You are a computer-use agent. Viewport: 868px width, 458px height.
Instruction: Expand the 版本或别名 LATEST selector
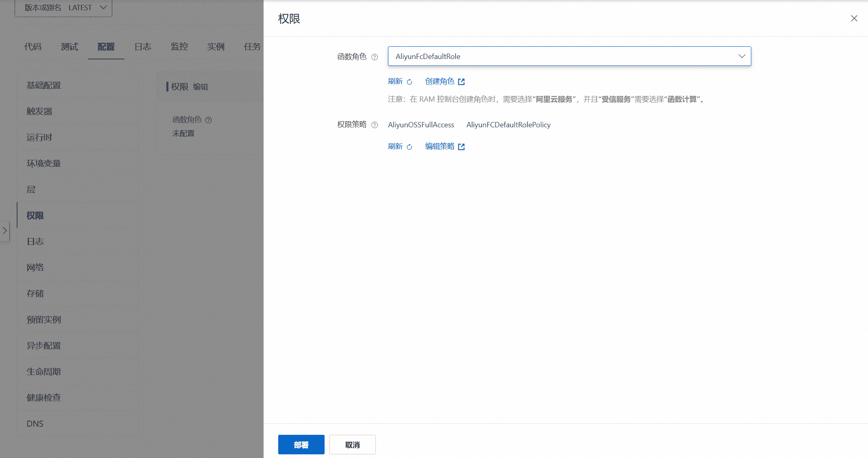tap(63, 8)
